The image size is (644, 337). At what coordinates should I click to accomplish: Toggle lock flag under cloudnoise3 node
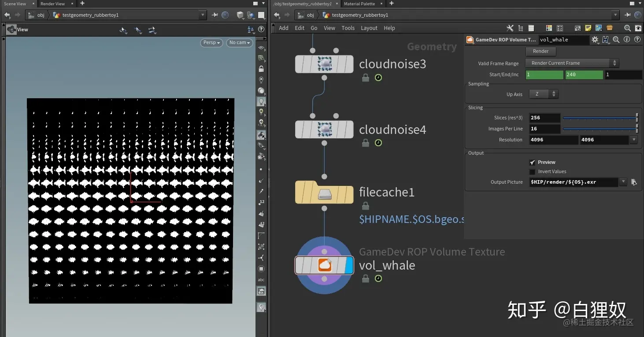(365, 78)
